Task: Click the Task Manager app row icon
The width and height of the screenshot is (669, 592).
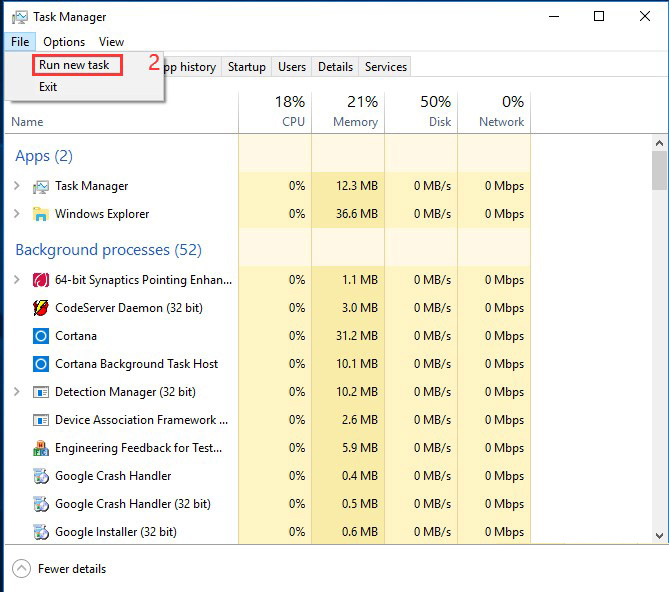Action: (41, 186)
